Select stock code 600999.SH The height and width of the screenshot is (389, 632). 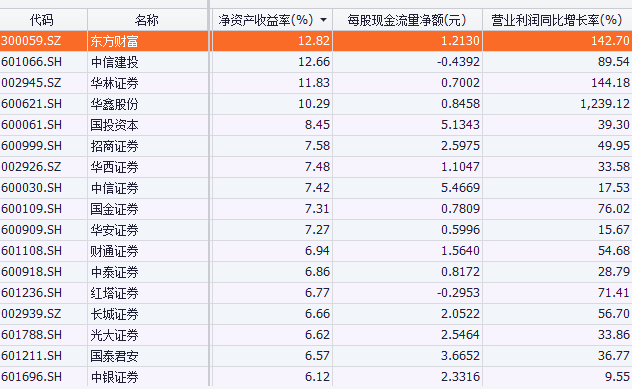click(31, 146)
